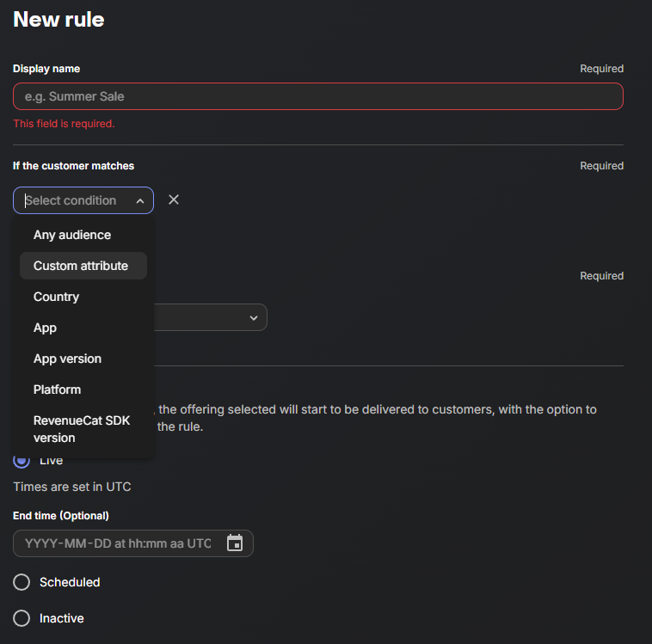Choose Any audience condition

[83, 235]
